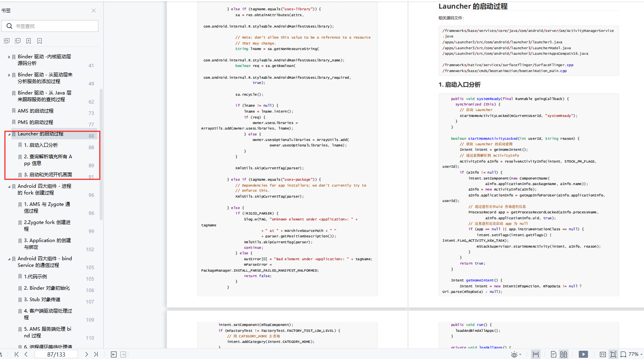Go to the next page
This screenshot has height=359, width=644.
87,354
